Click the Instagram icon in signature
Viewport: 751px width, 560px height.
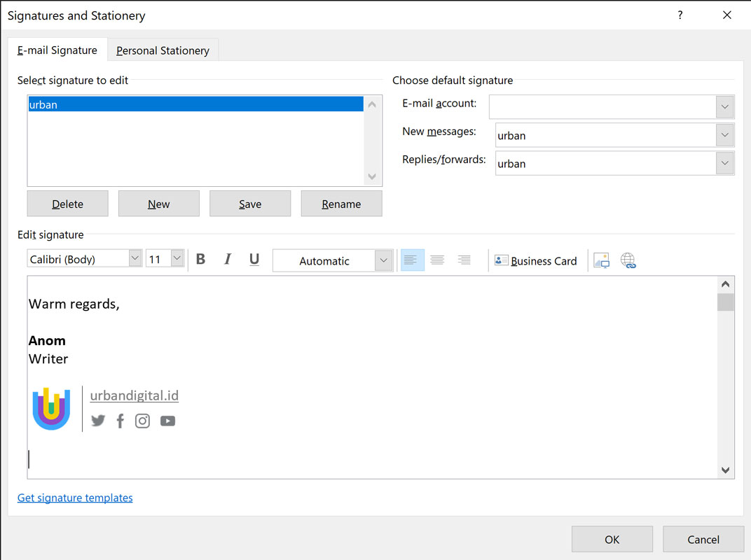[x=142, y=421]
